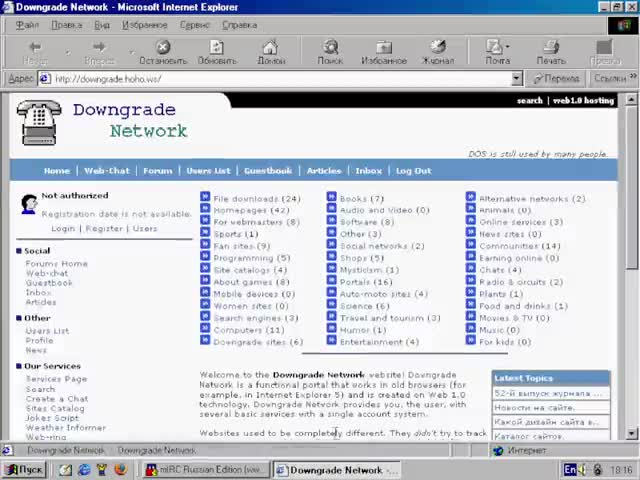Click the telephone logo of Downgrade Network
Viewport: 640px width, 480px height.
[x=39, y=122]
